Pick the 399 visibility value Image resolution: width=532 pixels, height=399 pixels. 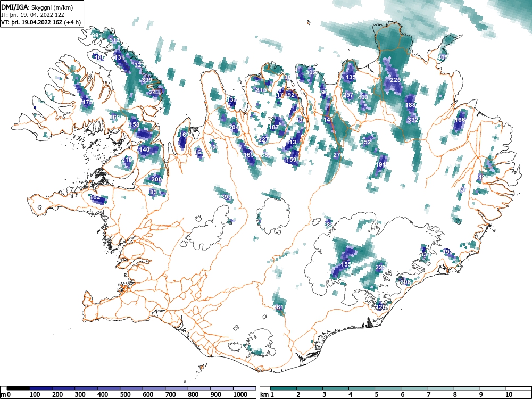tap(147, 80)
